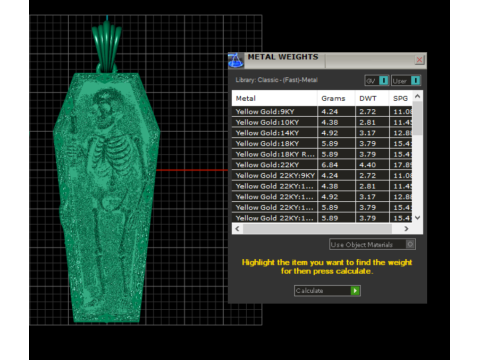Viewport: 480px width, 360px height.
Task: Close the Metal Weights dialog
Action: click(x=419, y=60)
